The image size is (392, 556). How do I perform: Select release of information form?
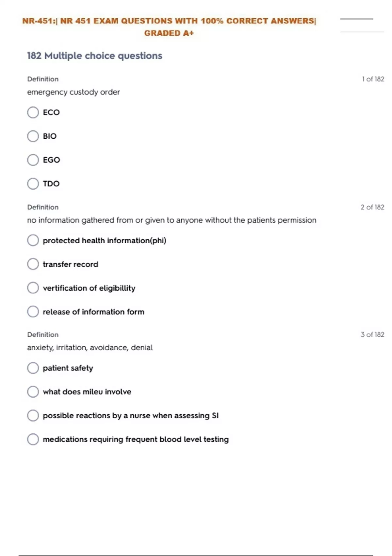[x=33, y=312]
